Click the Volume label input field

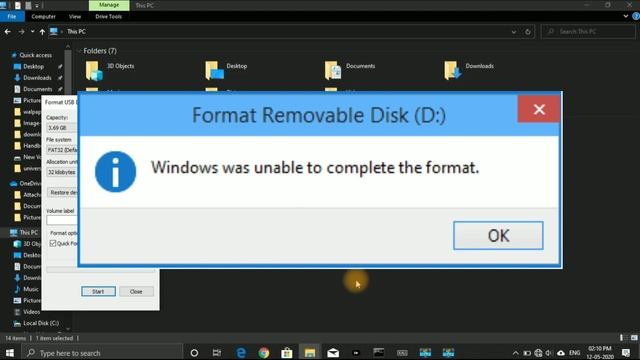(62, 220)
